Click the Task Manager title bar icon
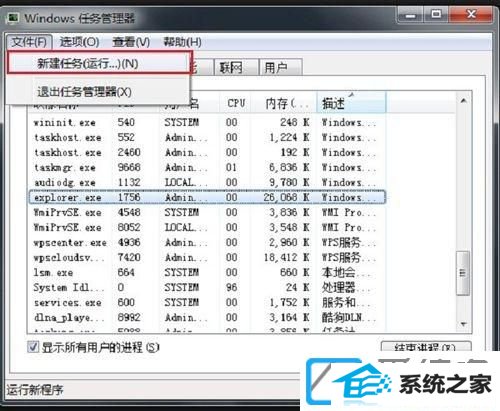This screenshot has height=411, width=500. pyautogui.click(x=13, y=18)
